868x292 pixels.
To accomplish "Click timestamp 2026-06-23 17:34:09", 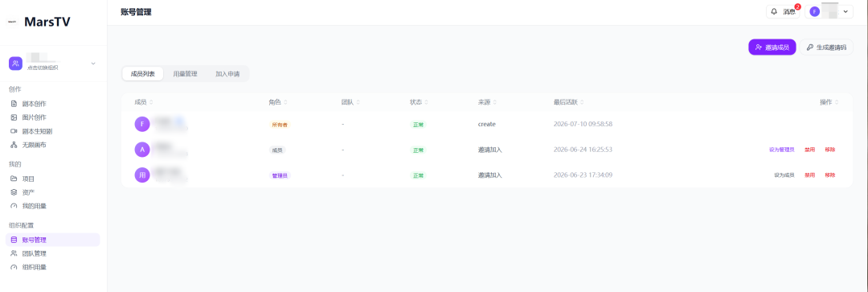I will pyautogui.click(x=583, y=175).
